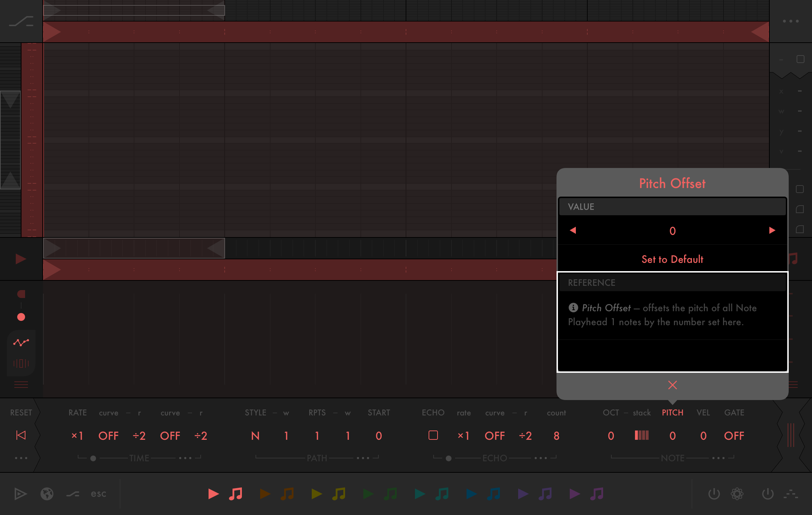The image size is (812, 515).
Task: Click the blue play triangle icon
Action: coord(471,494)
